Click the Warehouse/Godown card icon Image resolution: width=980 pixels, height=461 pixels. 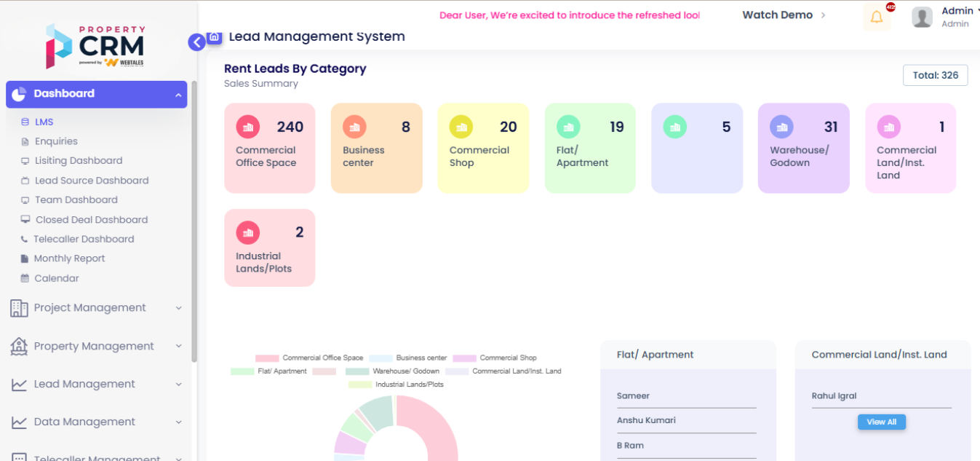point(781,127)
